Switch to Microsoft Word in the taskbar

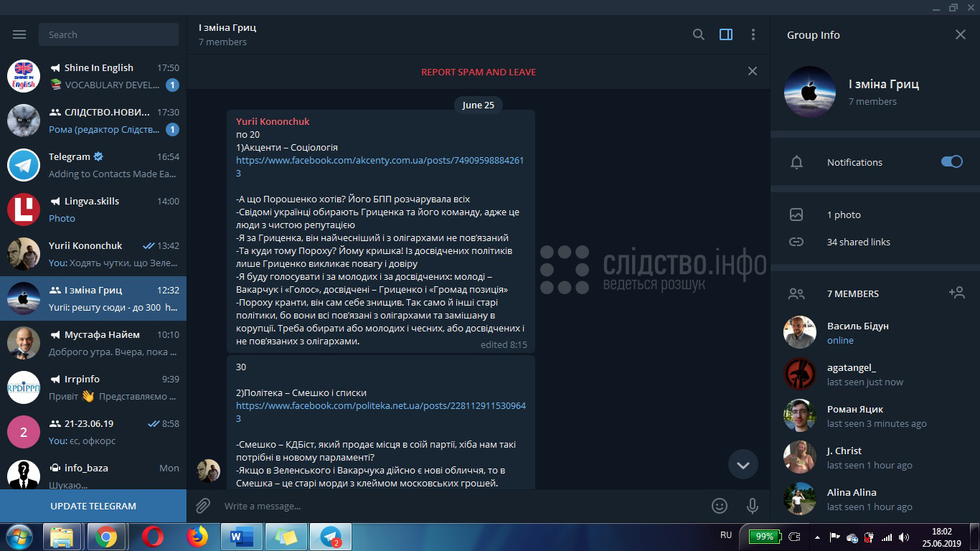241,537
